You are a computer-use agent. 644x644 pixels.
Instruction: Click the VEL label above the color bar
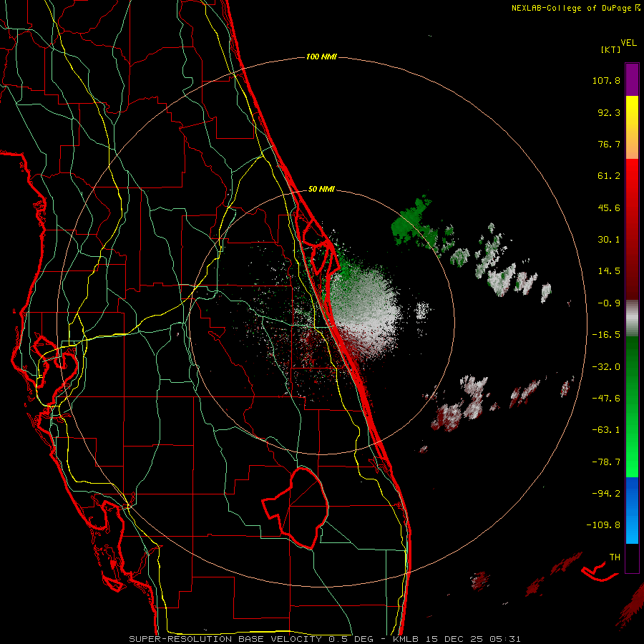[x=629, y=42]
